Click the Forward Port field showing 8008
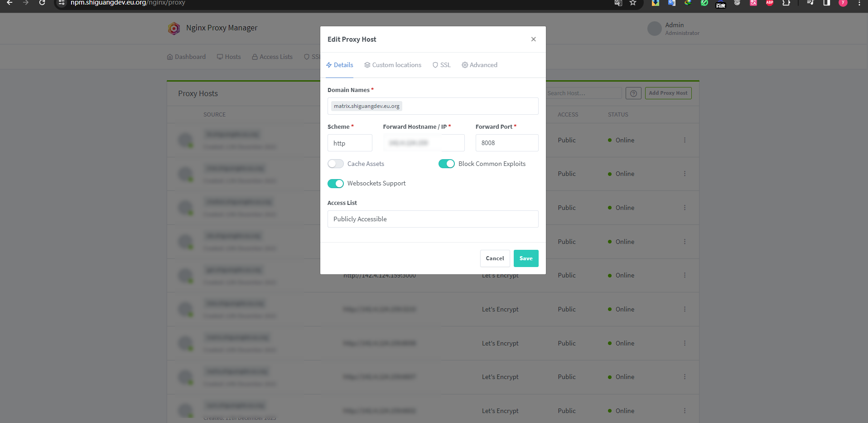Screen dimensions: 868x423 pyautogui.click(x=507, y=143)
